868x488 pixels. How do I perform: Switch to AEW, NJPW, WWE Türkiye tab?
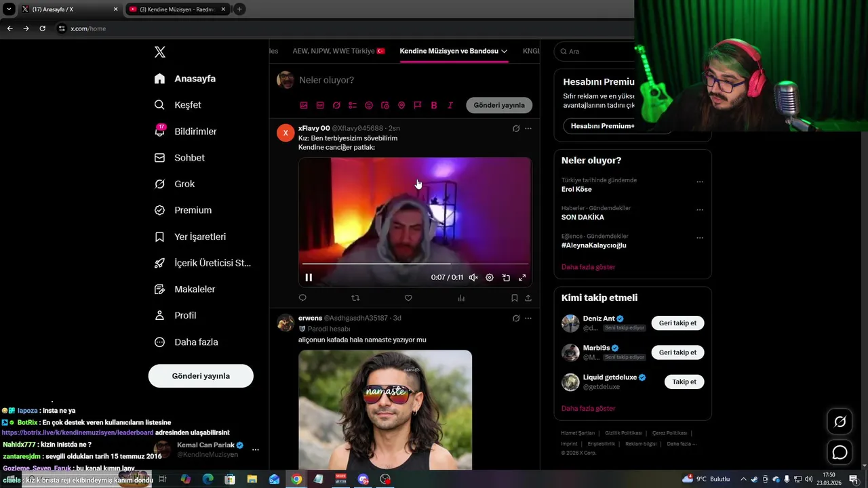pyautogui.click(x=338, y=51)
